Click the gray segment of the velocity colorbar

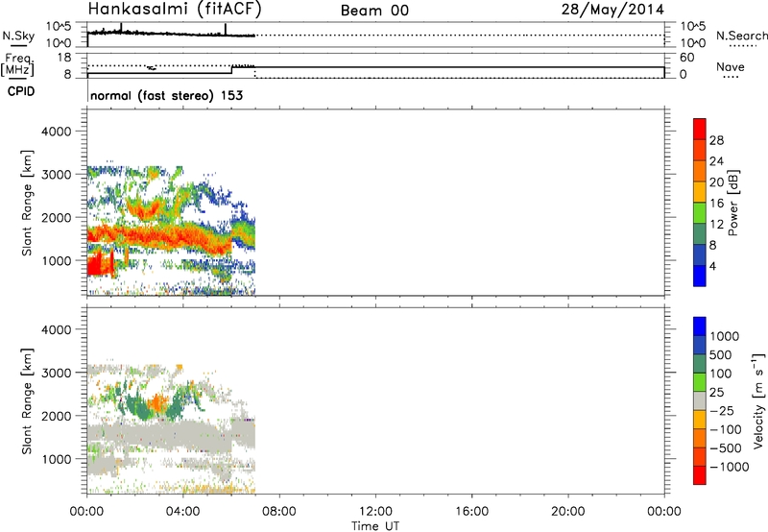(x=700, y=401)
